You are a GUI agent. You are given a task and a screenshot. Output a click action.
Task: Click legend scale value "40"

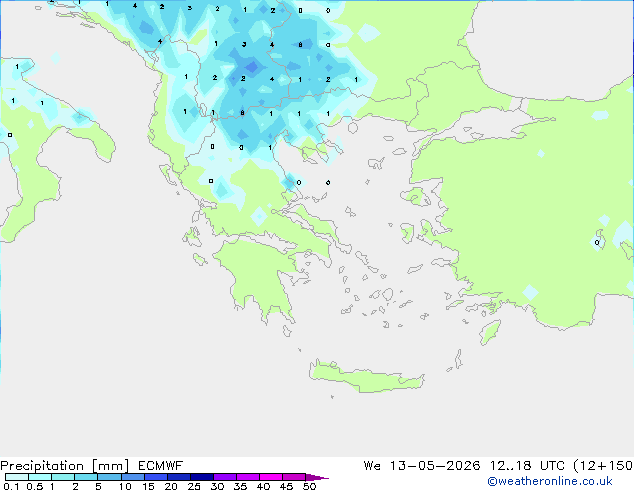tap(263, 486)
